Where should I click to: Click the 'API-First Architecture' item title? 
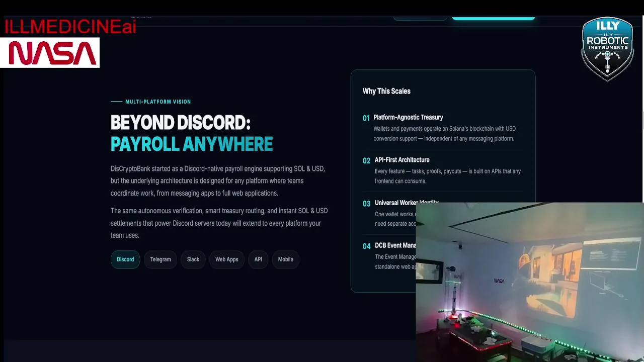pyautogui.click(x=402, y=160)
